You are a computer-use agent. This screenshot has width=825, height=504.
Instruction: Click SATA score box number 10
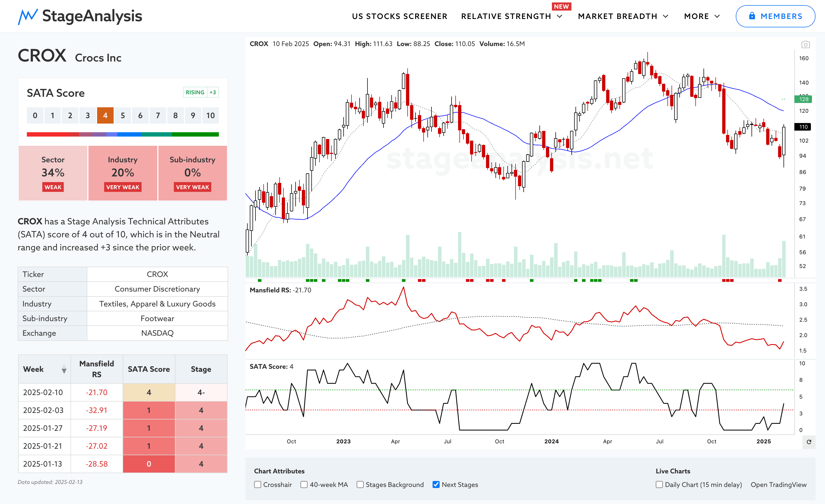(210, 115)
